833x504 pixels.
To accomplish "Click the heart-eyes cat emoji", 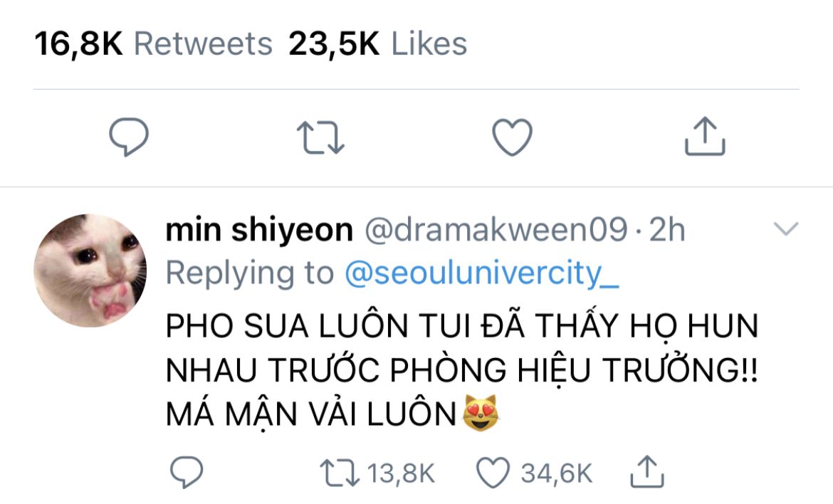I will 481,413.
